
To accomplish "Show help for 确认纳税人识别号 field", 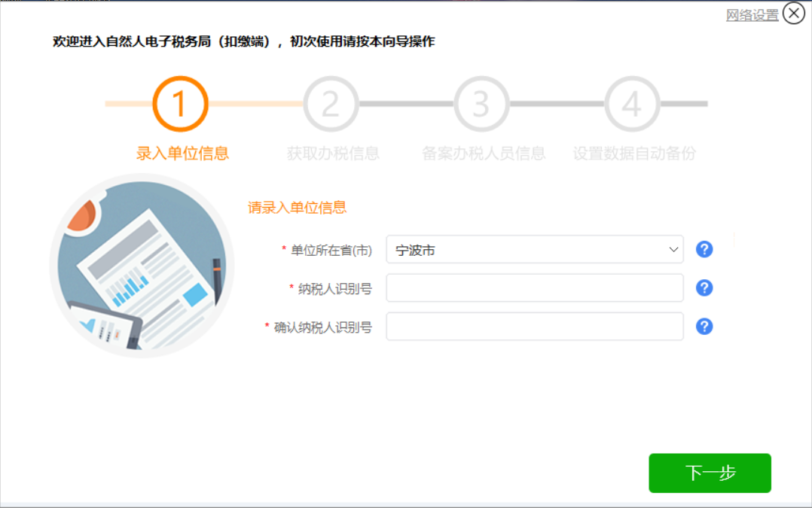I will click(704, 327).
